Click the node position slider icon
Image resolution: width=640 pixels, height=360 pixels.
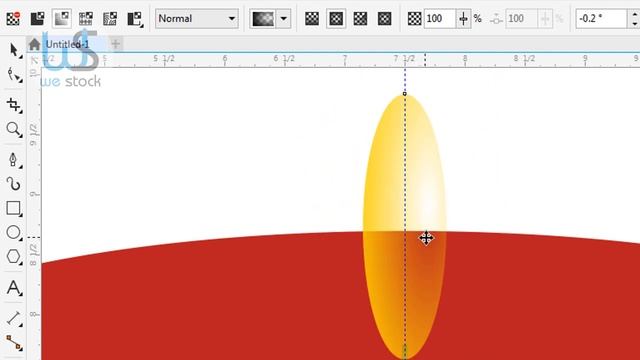point(496,19)
